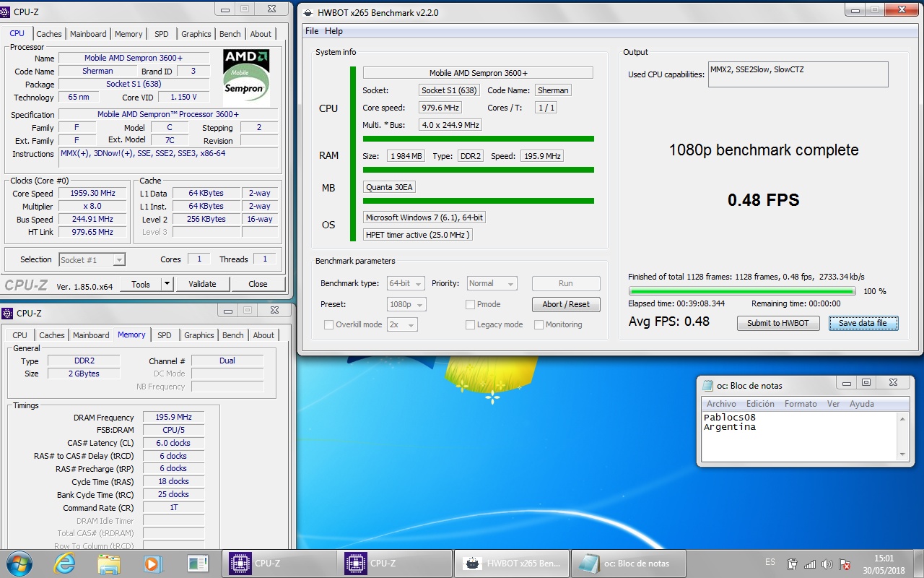
Task: Toggle the Overkill mode checkbox
Action: pos(329,325)
